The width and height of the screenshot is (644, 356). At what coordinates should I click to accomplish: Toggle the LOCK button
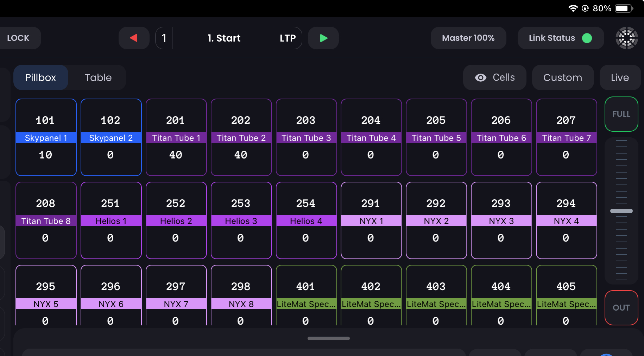pos(19,38)
